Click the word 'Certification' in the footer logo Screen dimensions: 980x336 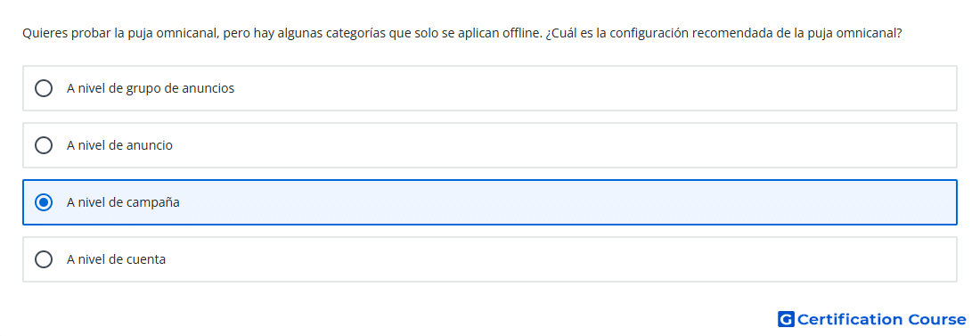pos(850,319)
